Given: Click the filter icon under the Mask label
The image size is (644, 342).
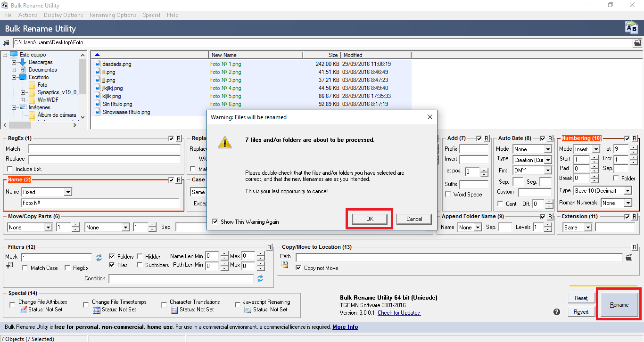Looking at the screenshot, I should 9,266.
